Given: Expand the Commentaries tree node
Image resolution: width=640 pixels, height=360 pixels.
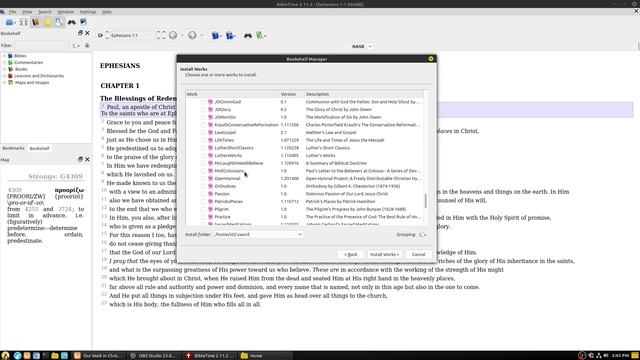Looking at the screenshot, I should point(4,62).
